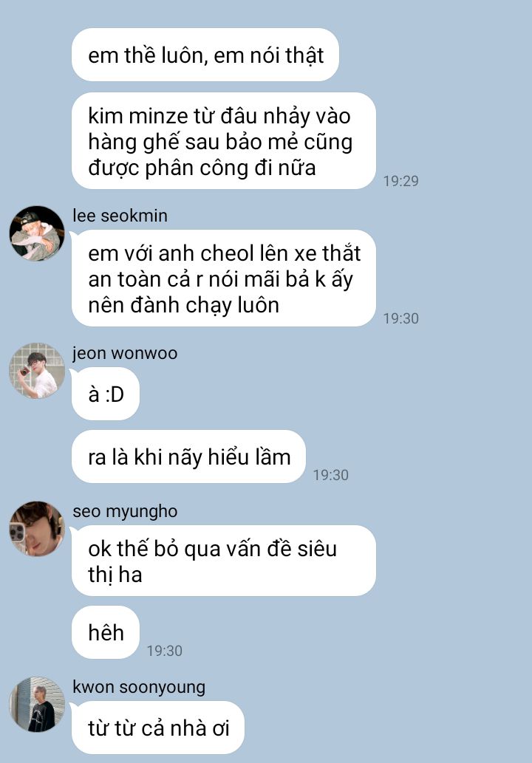This screenshot has height=763, width=532.
Task: Select the sender name lee seokmin
Action: pos(120,216)
